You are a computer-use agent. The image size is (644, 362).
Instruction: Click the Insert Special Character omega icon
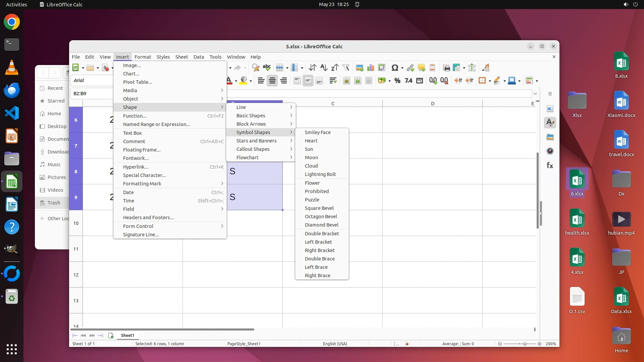pyautogui.click(x=395, y=68)
